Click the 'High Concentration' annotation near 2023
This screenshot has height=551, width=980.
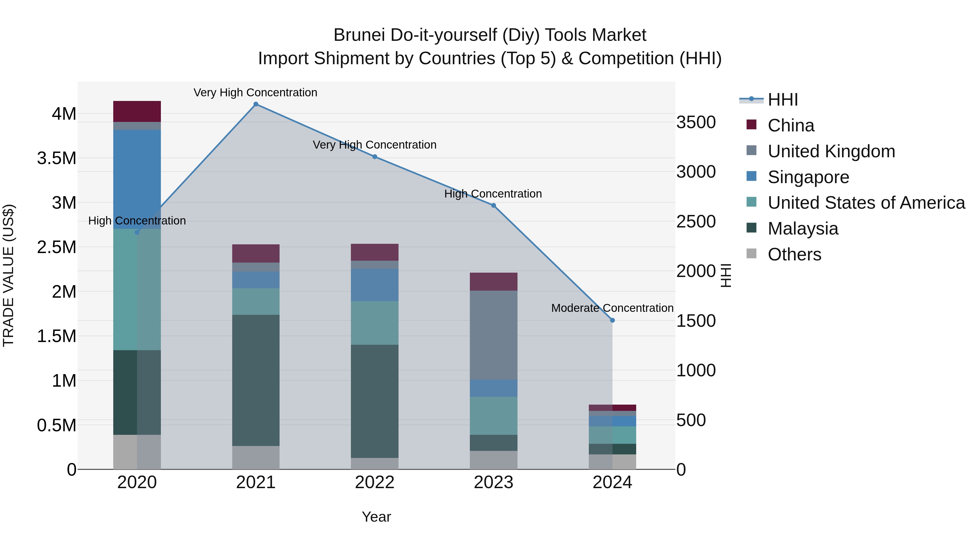(x=493, y=194)
